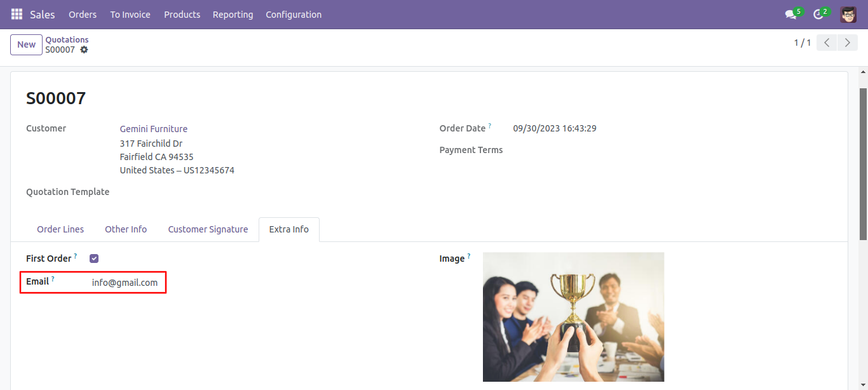The width and height of the screenshot is (868, 390).
Task: Click the First Order help question mark
Action: pos(76,256)
